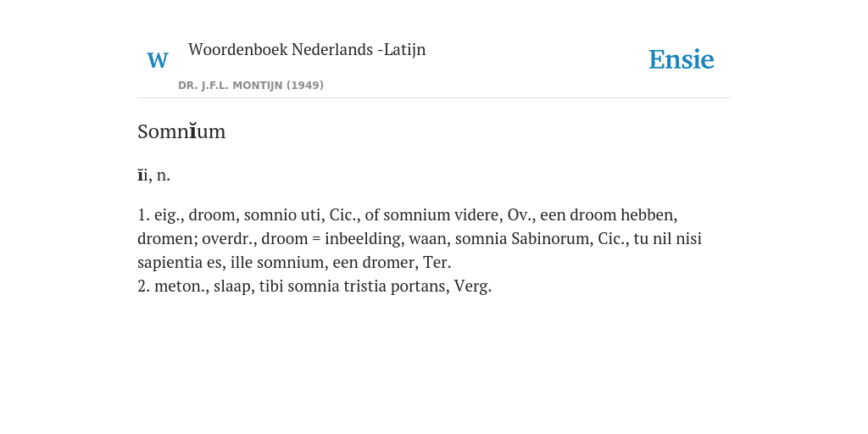Click the 'Ov.' citation abbreviation

click(x=520, y=214)
